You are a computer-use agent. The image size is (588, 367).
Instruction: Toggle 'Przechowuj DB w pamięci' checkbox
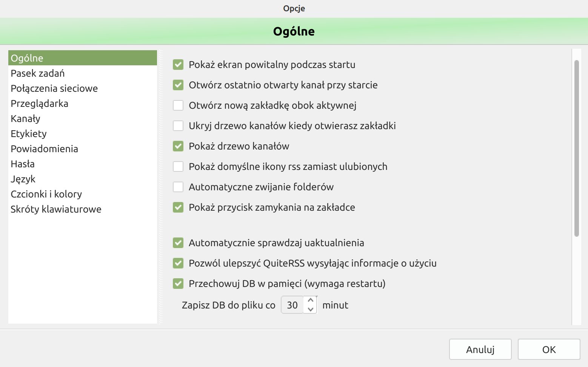(178, 284)
